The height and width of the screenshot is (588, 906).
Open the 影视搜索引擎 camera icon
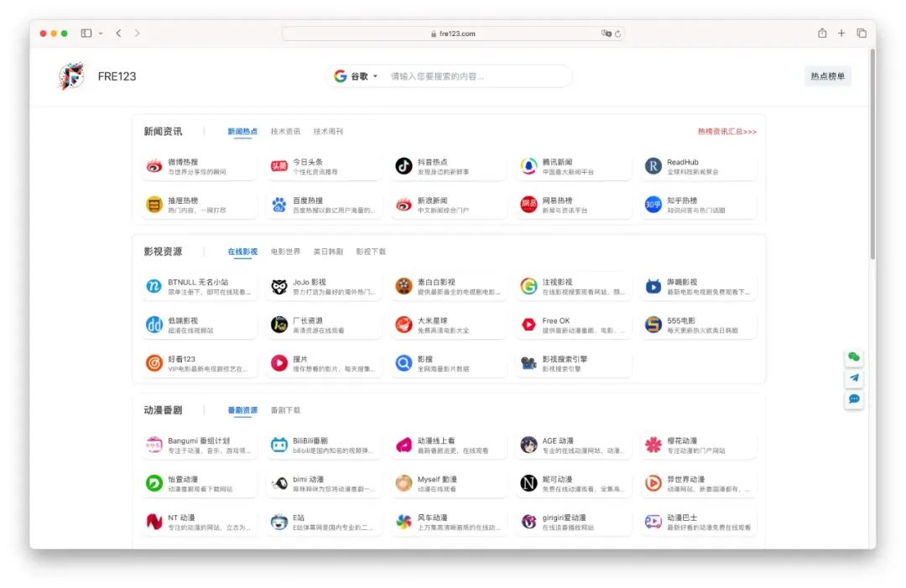pos(528,363)
